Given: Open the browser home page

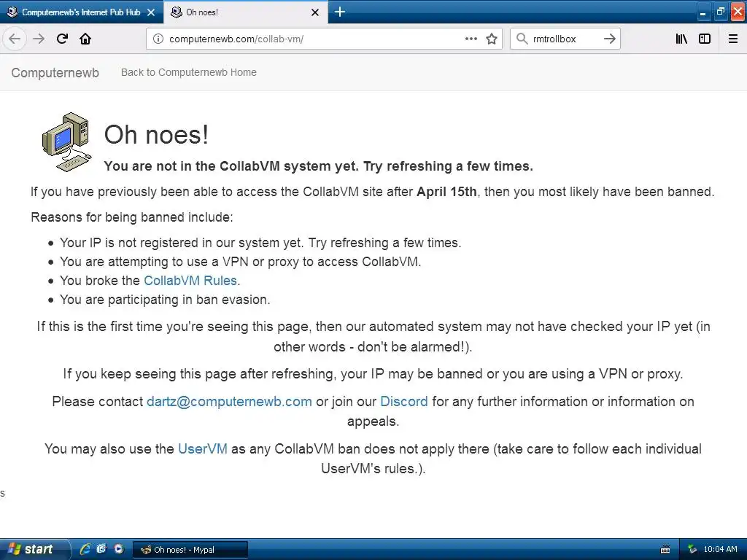Looking at the screenshot, I should (x=85, y=39).
